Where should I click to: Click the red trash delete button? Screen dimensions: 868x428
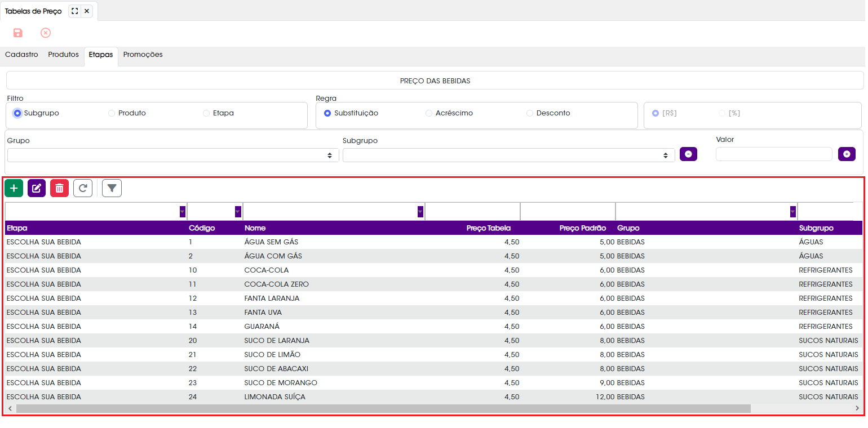[59, 188]
